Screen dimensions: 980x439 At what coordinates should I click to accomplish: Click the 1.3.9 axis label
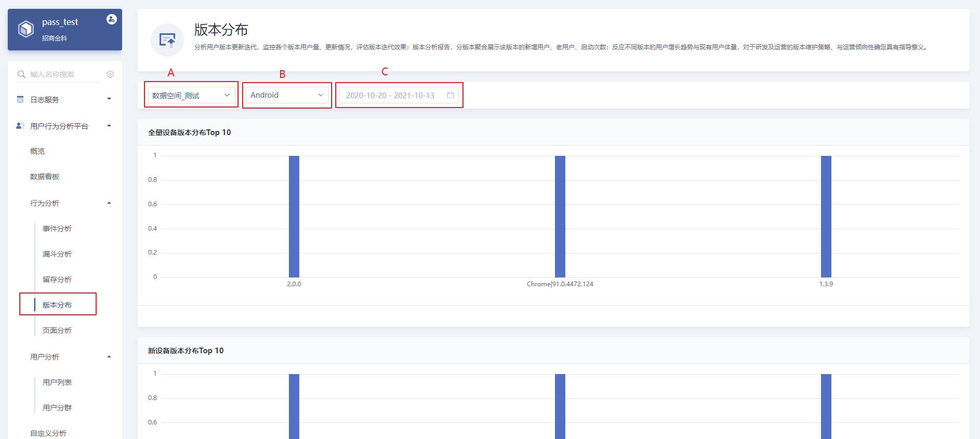(x=826, y=284)
